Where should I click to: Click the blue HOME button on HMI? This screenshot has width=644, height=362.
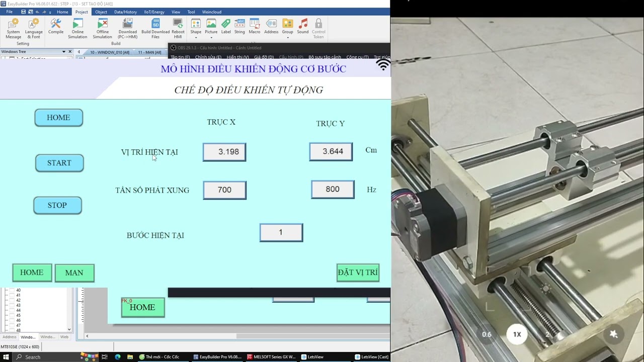pos(58,118)
